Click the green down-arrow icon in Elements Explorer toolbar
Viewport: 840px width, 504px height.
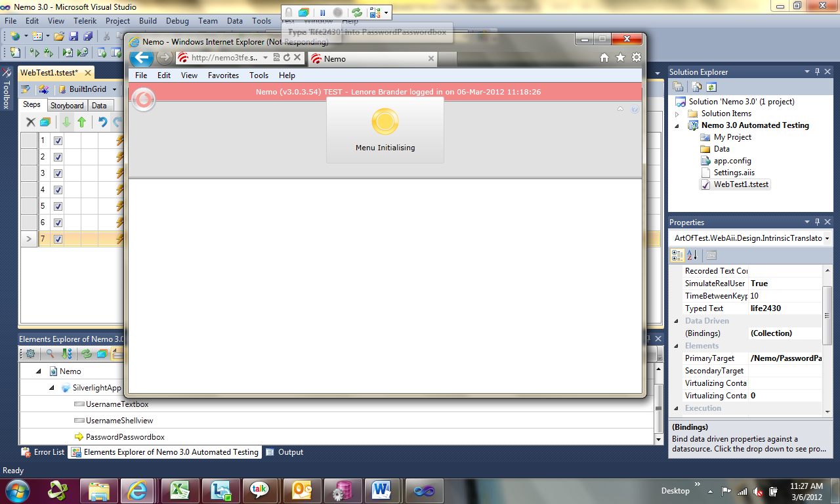click(x=66, y=354)
